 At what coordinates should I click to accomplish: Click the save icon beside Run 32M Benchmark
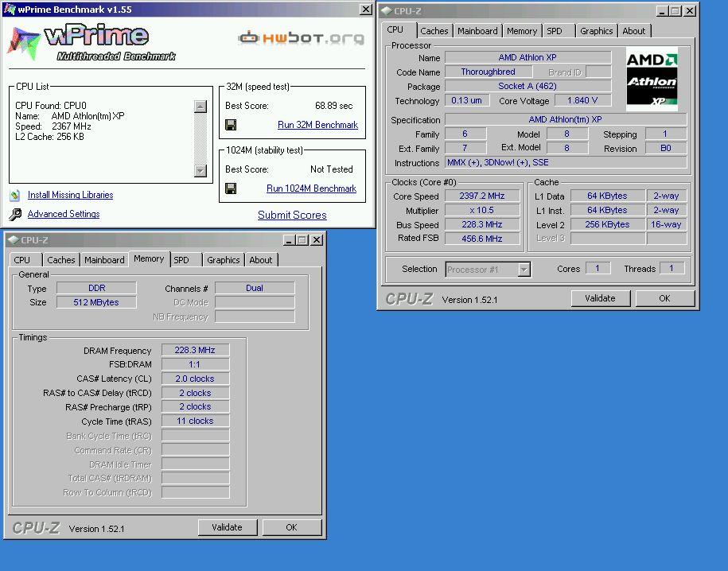click(x=231, y=125)
